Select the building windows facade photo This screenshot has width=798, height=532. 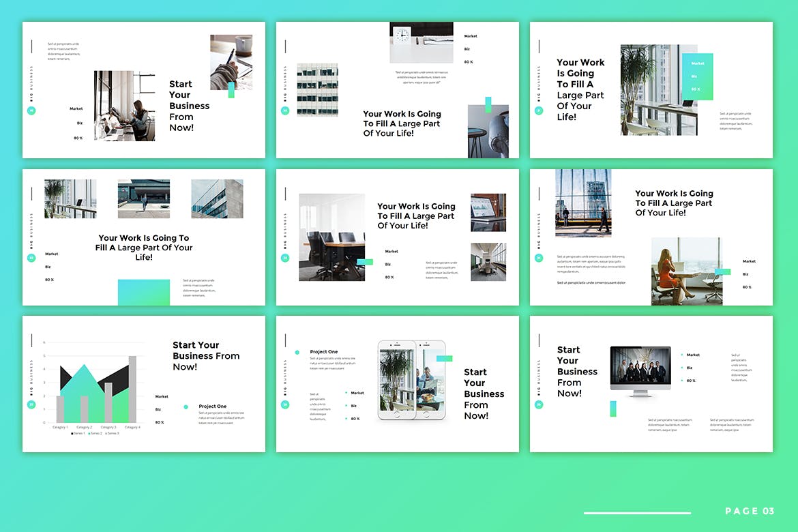pos(317,90)
